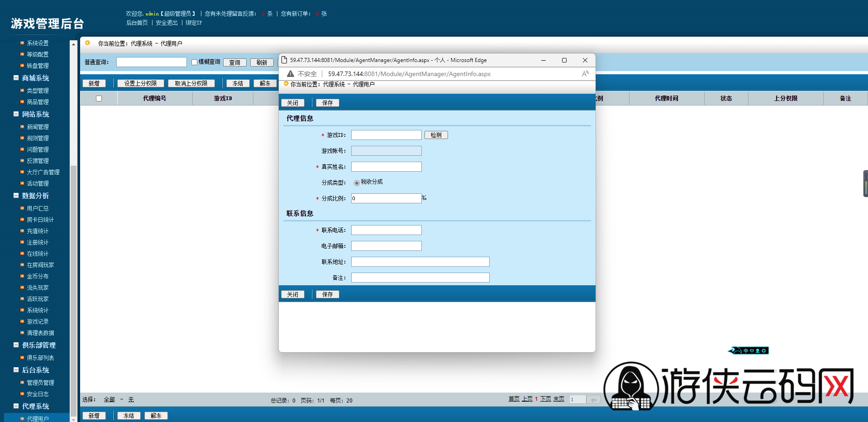This screenshot has width=868, height=422.
Task: Collapse the 数据分析 menu group
Action: pos(16,196)
